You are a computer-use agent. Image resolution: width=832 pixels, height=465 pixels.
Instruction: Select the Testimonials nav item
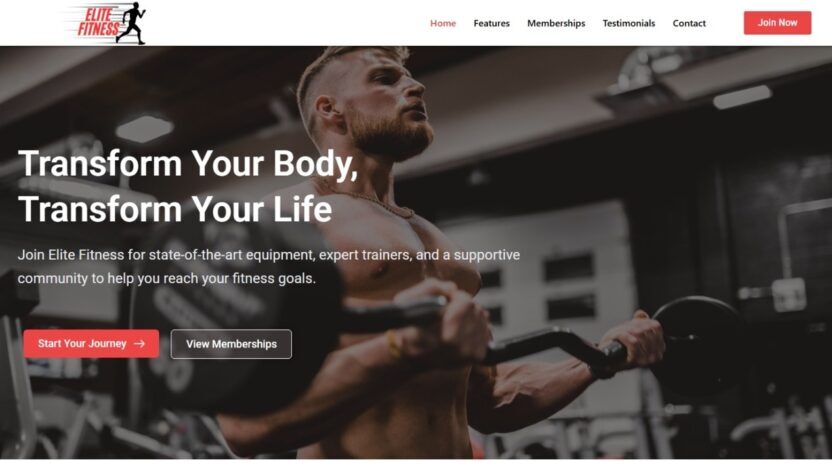point(629,23)
